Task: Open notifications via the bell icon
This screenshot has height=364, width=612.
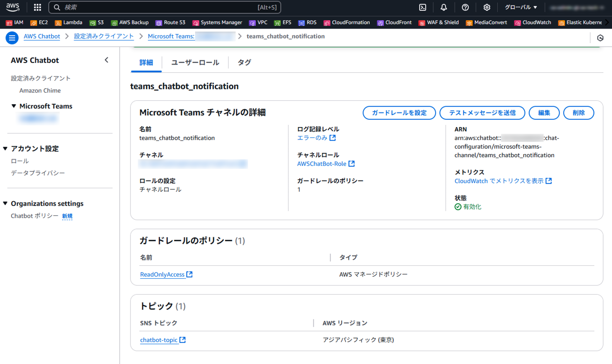Action: [x=444, y=7]
